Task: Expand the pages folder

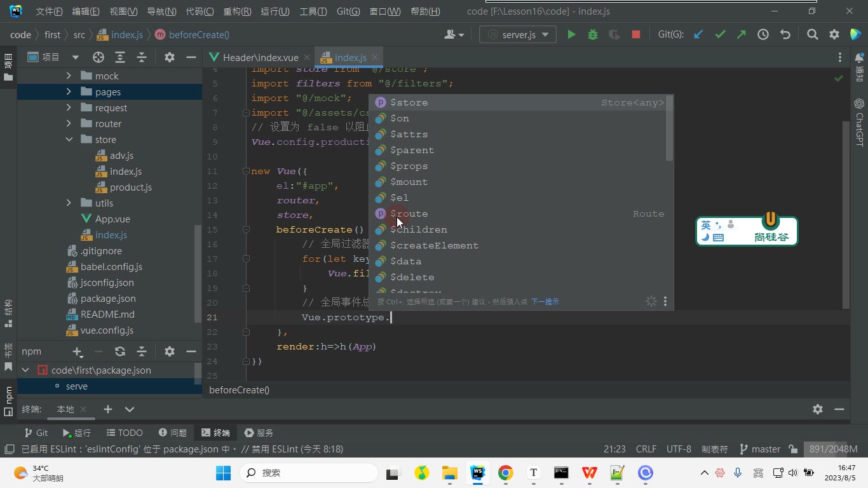Action: [69, 92]
